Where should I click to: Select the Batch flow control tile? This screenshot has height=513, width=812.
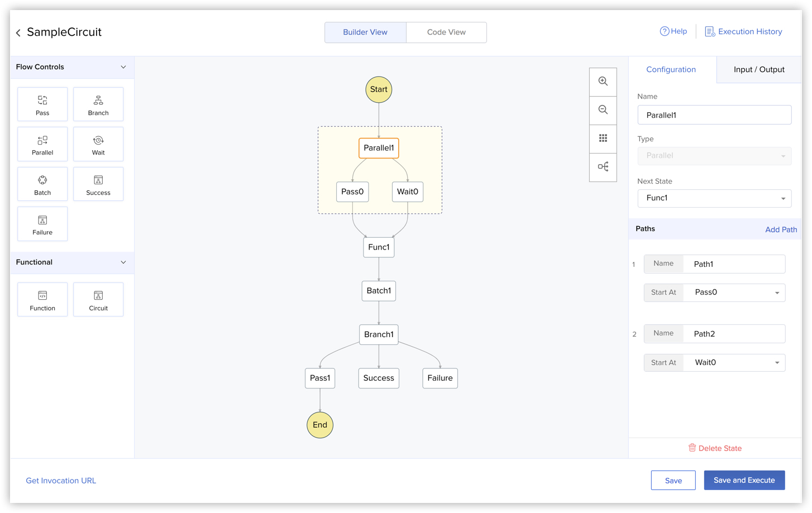[42, 184]
